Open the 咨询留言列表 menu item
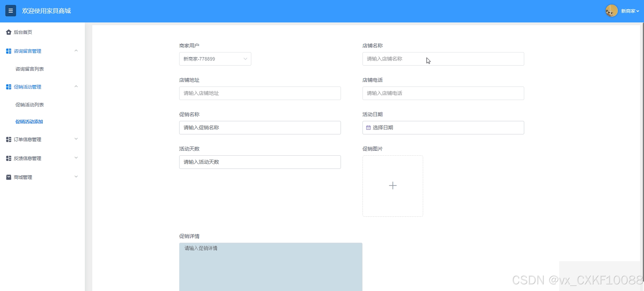Screen dimensions: 644x291 click(30, 69)
